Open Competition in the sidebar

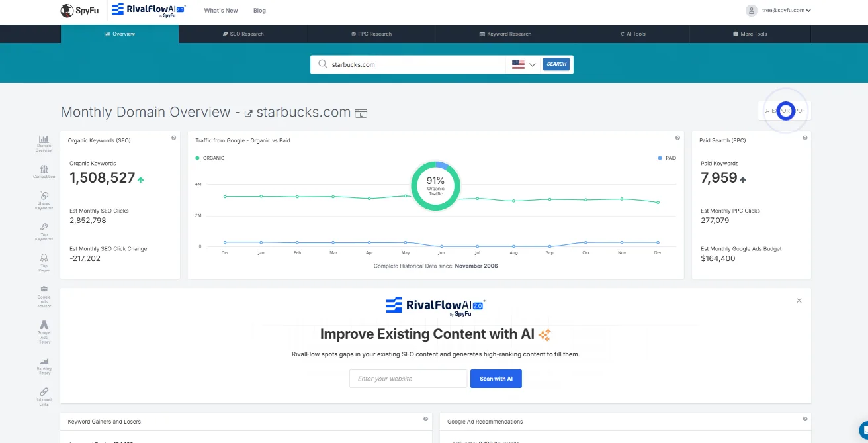click(x=44, y=172)
